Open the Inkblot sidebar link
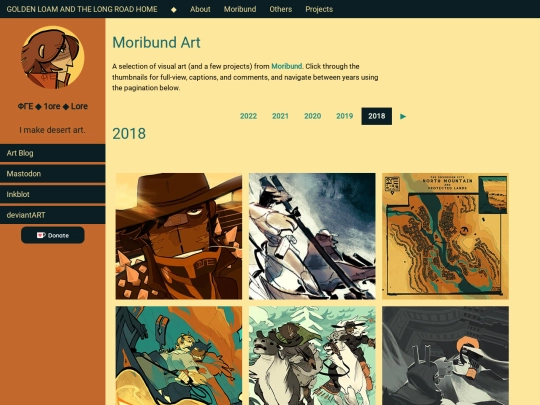 click(x=53, y=195)
